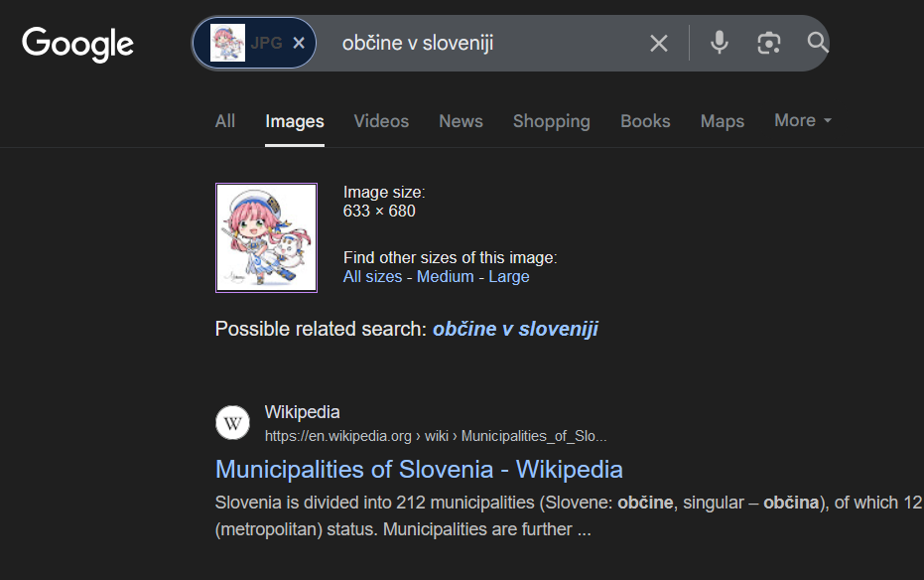Select the Shopping tab
The width and height of the screenshot is (924, 580).
pyautogui.click(x=551, y=121)
